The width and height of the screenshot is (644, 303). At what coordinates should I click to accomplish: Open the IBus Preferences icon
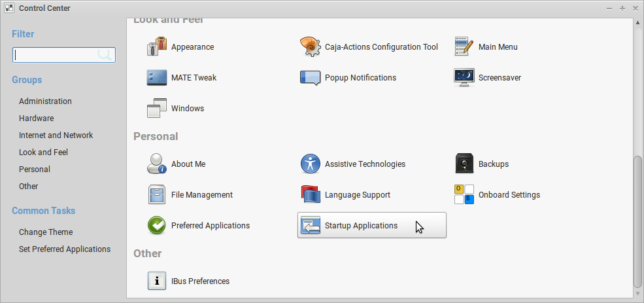(157, 281)
